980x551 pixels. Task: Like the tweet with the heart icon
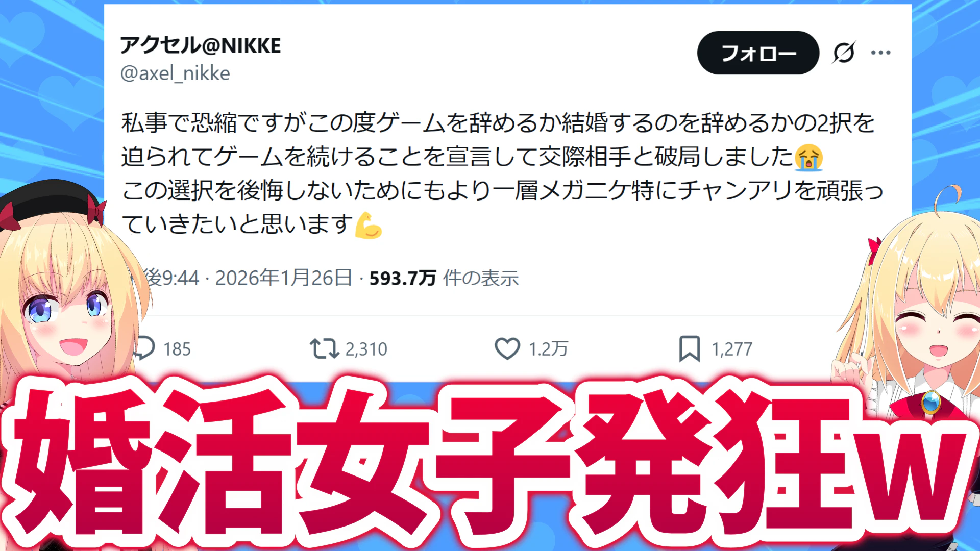[x=507, y=349]
